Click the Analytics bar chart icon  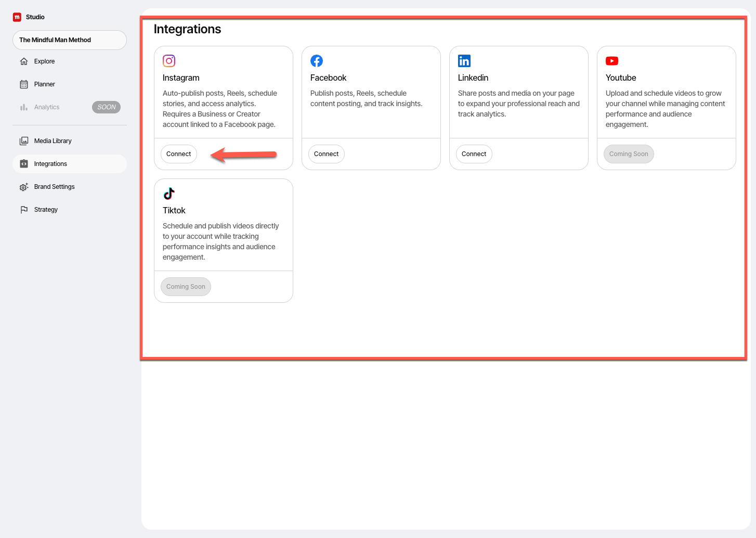click(24, 107)
